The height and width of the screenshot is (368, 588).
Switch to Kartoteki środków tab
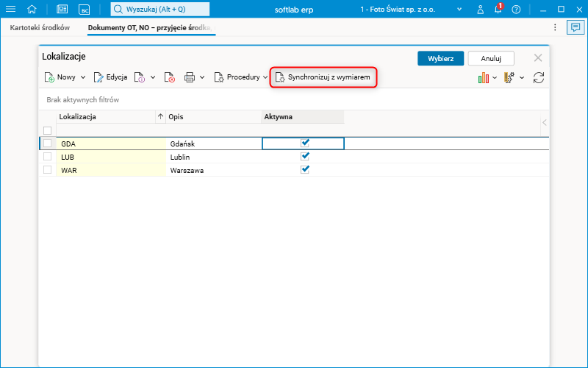pos(40,27)
